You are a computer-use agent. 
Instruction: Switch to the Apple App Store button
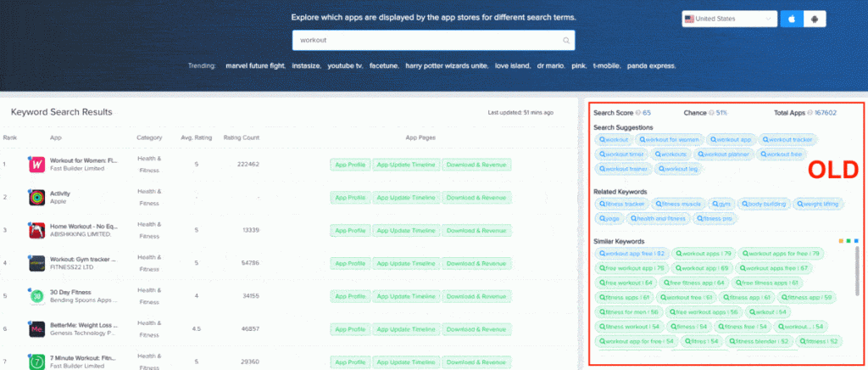click(x=792, y=19)
